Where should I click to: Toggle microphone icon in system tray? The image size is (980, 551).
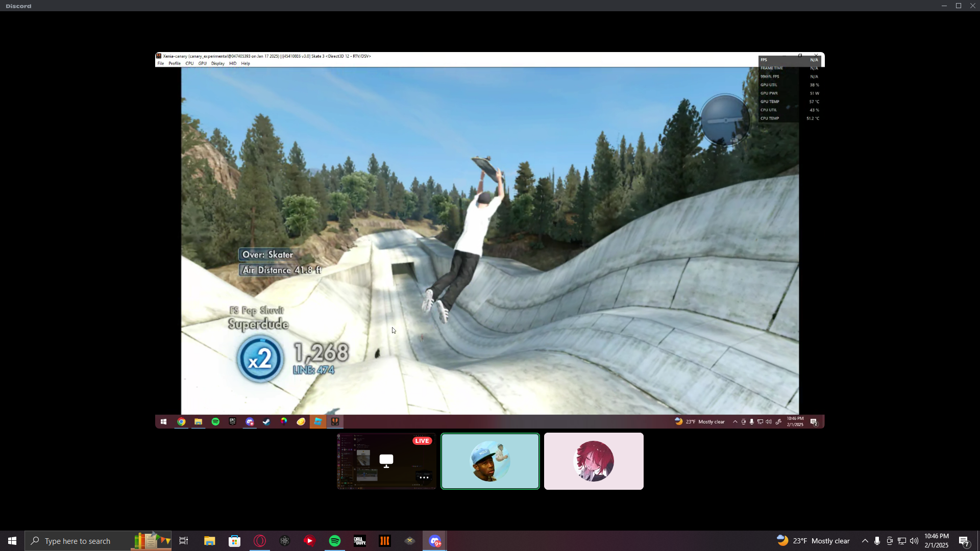(x=877, y=541)
